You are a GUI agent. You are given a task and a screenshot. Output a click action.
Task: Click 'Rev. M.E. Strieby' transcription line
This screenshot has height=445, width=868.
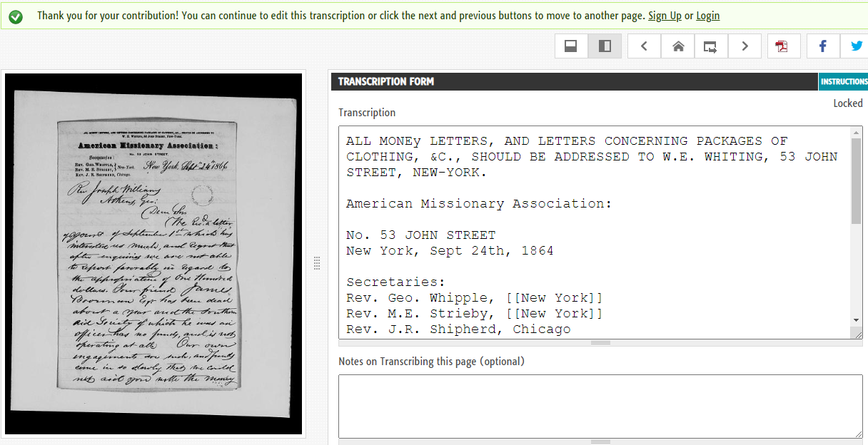(x=475, y=314)
